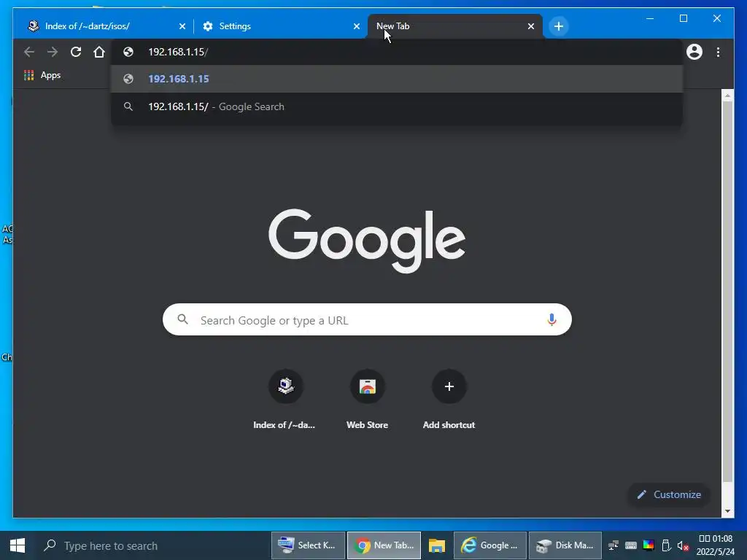Open Chrome three-dot menu
The image size is (747, 560).
point(718,52)
